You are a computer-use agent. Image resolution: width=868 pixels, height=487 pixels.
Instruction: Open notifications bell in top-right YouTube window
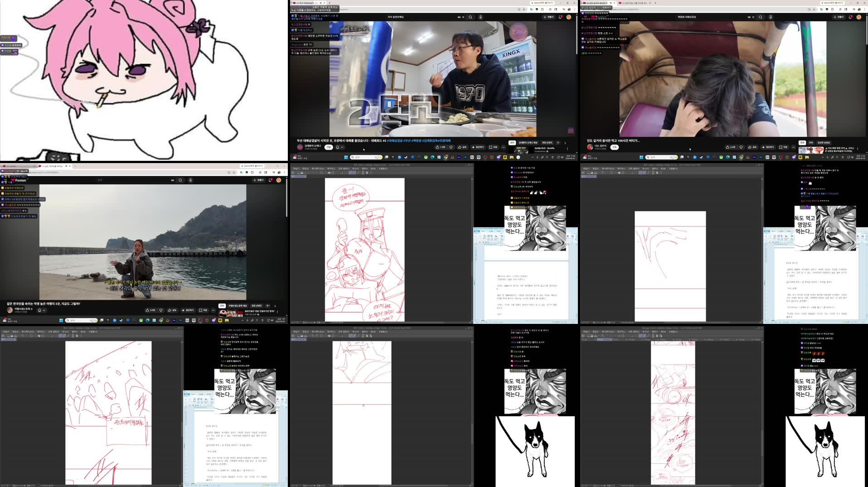[x=850, y=17]
